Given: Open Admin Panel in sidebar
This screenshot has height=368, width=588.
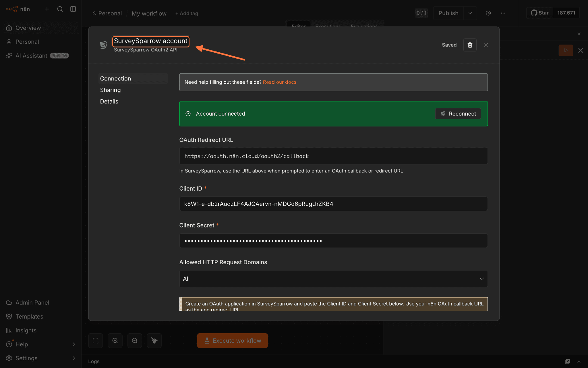Looking at the screenshot, I should point(41,302).
